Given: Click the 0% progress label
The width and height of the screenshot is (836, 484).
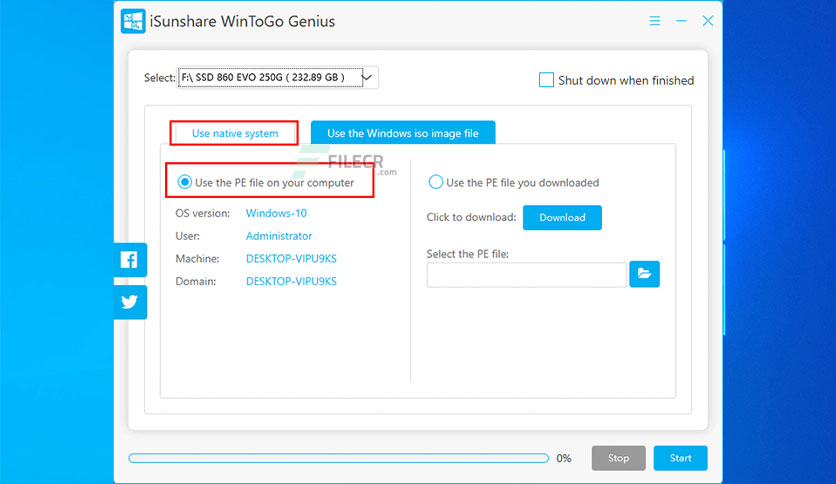Looking at the screenshot, I should pos(564,458).
